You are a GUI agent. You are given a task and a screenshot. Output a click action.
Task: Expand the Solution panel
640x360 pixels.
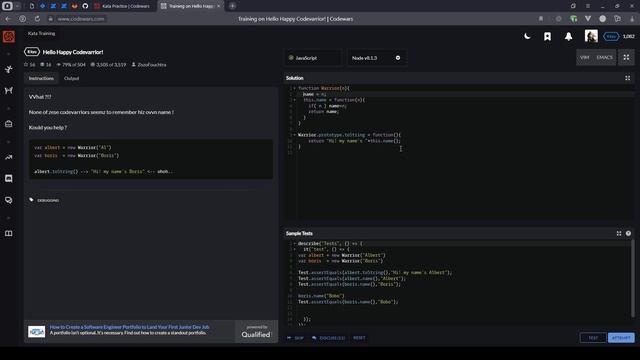pyautogui.click(x=627, y=78)
